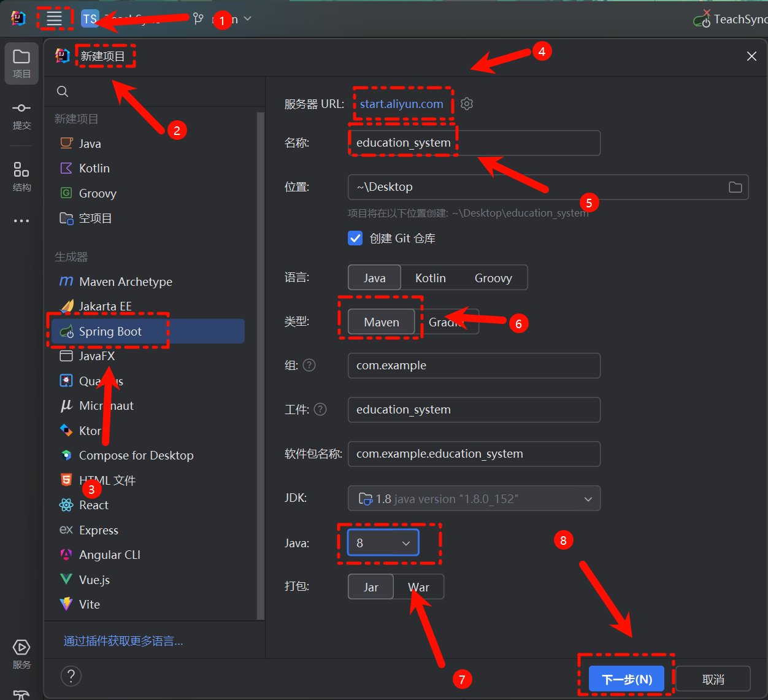Screen dimensions: 768x700
Task: Click the TS project icon in title bar
Action: 90,18
